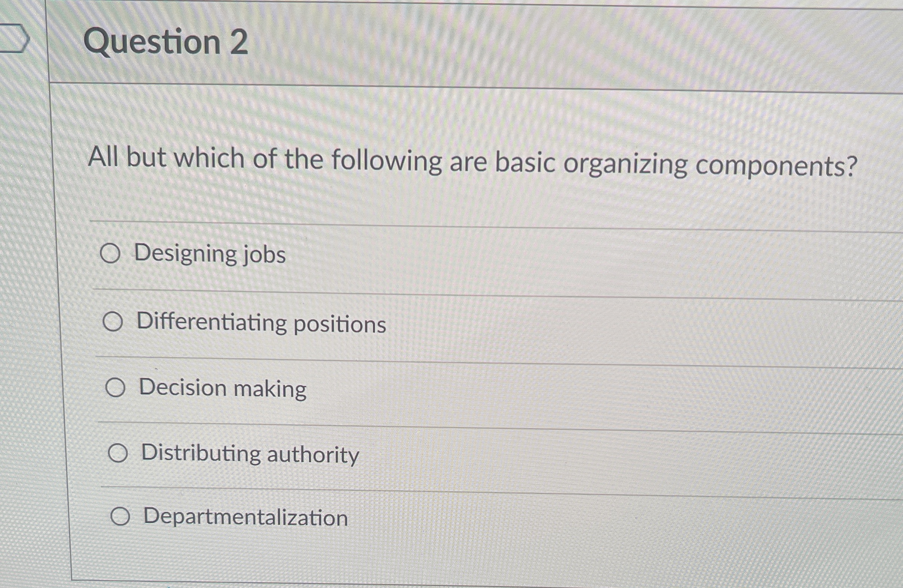Select the Departmentalization radio button
This screenshot has width=903, height=588.
point(120,517)
